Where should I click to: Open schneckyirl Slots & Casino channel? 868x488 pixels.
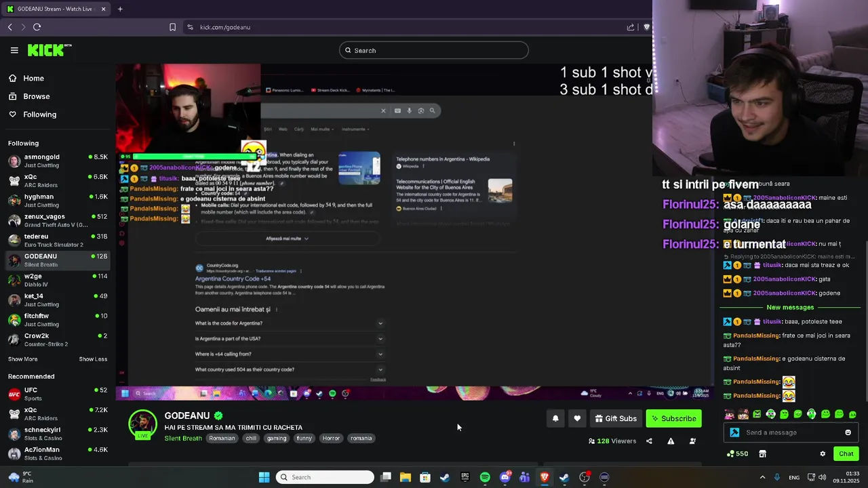coord(58,434)
